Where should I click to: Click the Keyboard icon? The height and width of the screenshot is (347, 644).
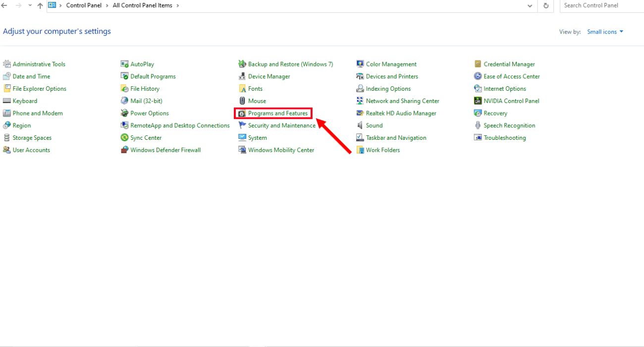click(7, 101)
